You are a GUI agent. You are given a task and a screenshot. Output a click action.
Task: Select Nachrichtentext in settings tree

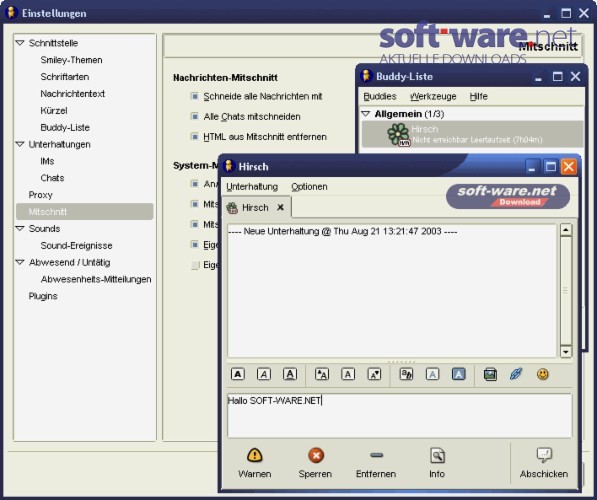(x=72, y=93)
